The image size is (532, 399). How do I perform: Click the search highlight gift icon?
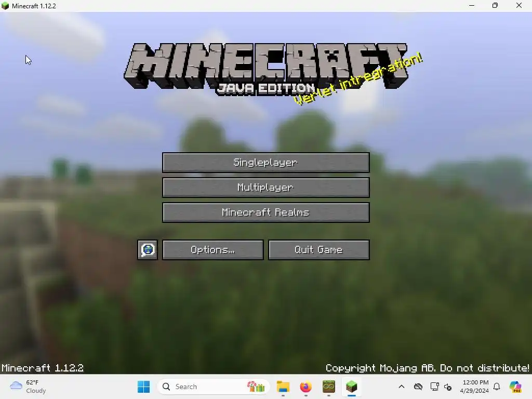256,387
